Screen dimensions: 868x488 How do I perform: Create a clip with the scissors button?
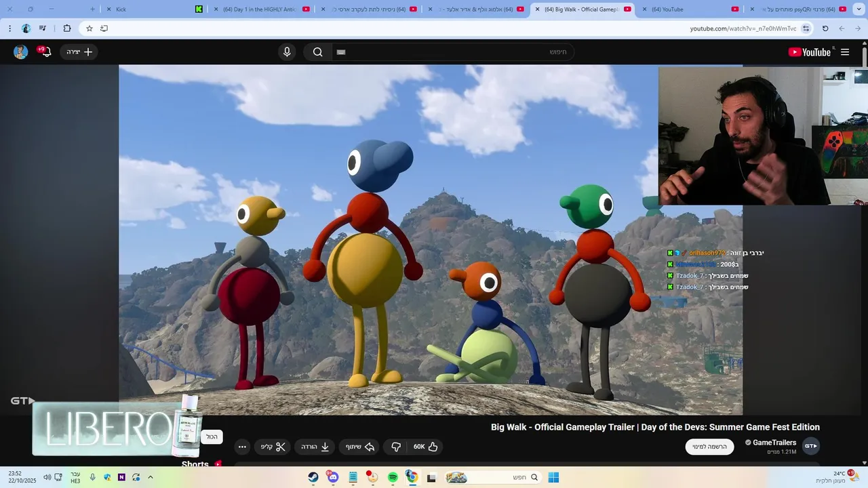[x=273, y=447]
